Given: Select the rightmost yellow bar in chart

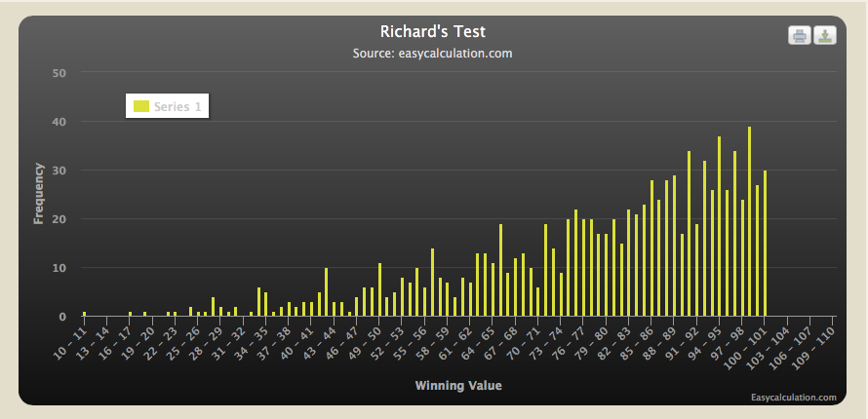Looking at the screenshot, I should pyautogui.click(x=765, y=244).
